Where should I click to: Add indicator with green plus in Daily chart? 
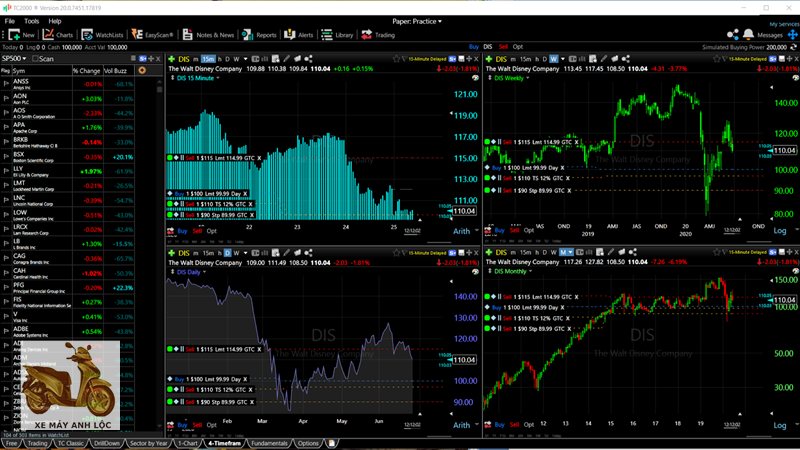[171, 253]
